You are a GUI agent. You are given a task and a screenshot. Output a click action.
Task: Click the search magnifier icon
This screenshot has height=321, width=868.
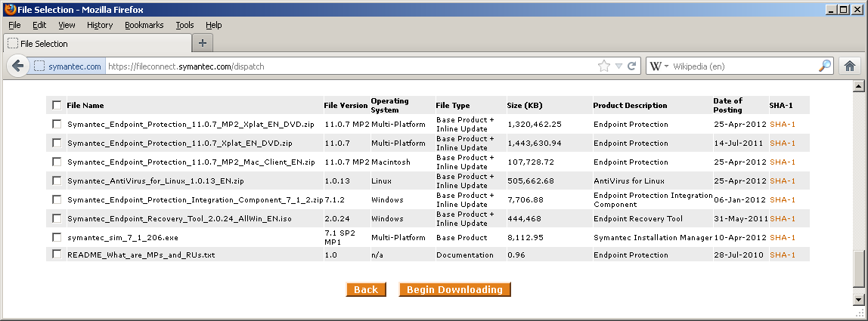click(825, 66)
